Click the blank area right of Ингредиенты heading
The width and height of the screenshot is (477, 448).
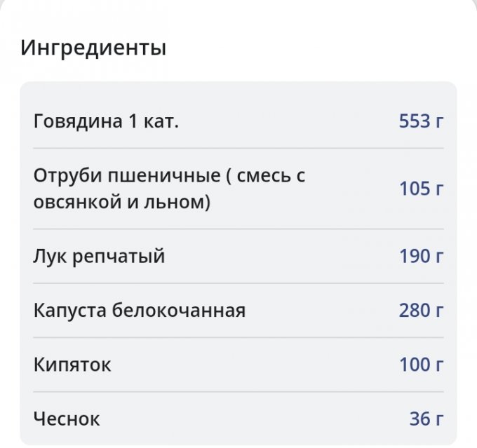pos(316,49)
